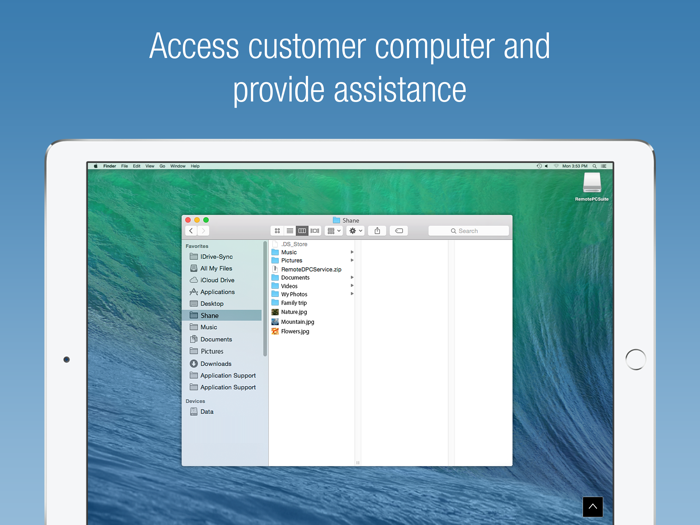Image resolution: width=700 pixels, height=525 pixels.
Task: Expand the My Photos folder arrow
Action: (352, 294)
